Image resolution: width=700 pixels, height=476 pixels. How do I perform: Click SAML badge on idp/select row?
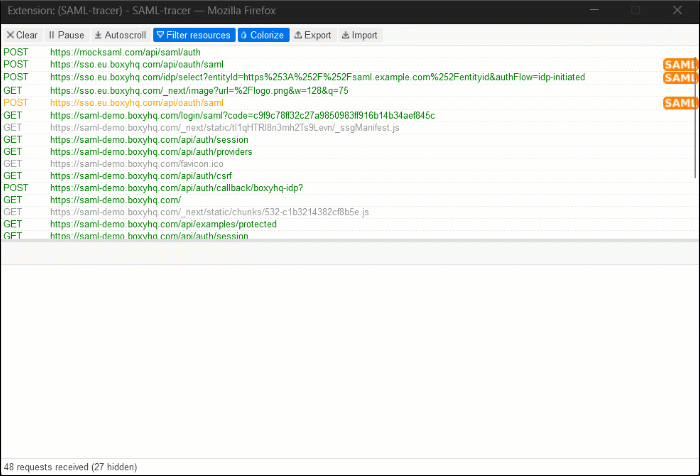point(679,78)
